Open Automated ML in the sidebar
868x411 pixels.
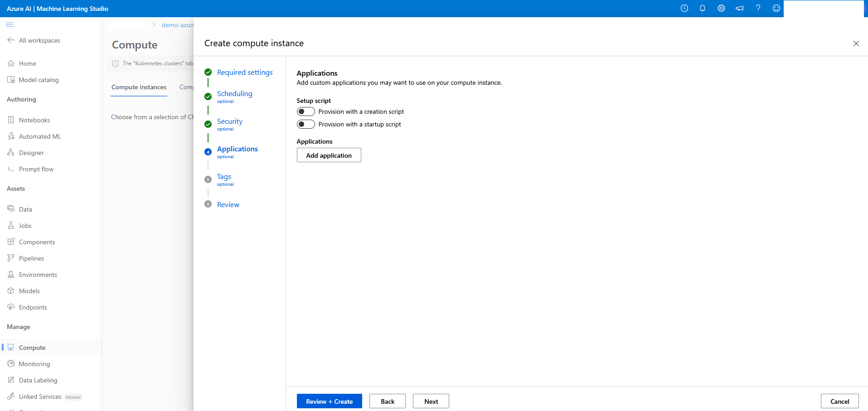pos(39,136)
